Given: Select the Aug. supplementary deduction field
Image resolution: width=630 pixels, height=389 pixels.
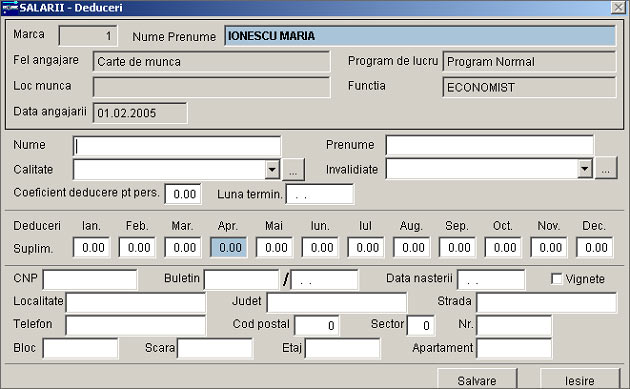Looking at the screenshot, I should pyautogui.click(x=412, y=247).
